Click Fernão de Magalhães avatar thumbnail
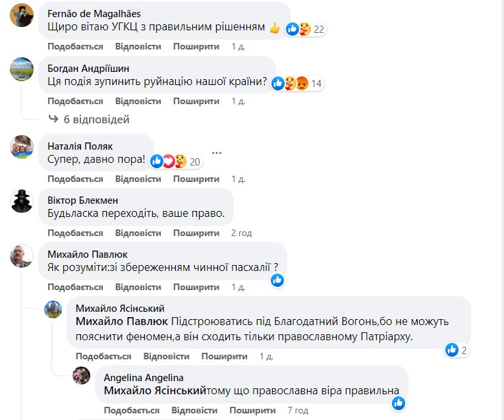Screen dimensions: 504x420 pyautogui.click(x=22, y=15)
